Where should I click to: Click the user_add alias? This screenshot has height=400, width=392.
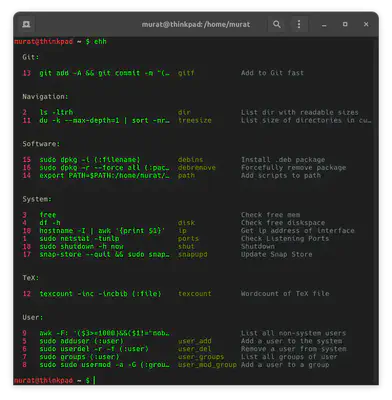(195, 341)
